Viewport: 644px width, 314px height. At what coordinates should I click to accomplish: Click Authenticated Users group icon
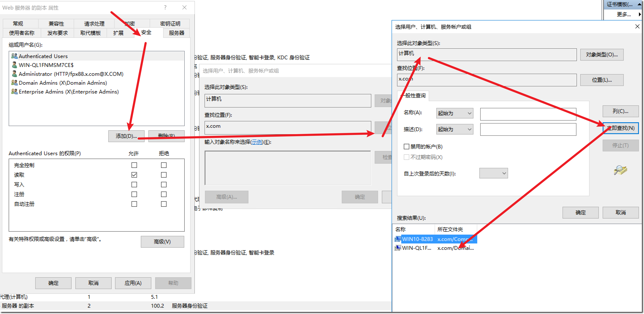14,56
